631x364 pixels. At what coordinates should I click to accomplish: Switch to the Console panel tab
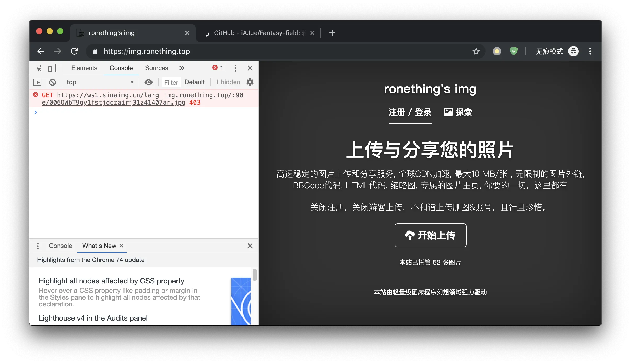[x=121, y=68]
